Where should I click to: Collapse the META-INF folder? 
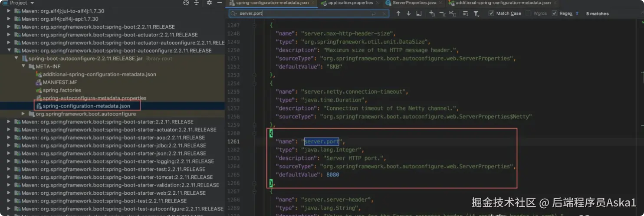click(23, 66)
